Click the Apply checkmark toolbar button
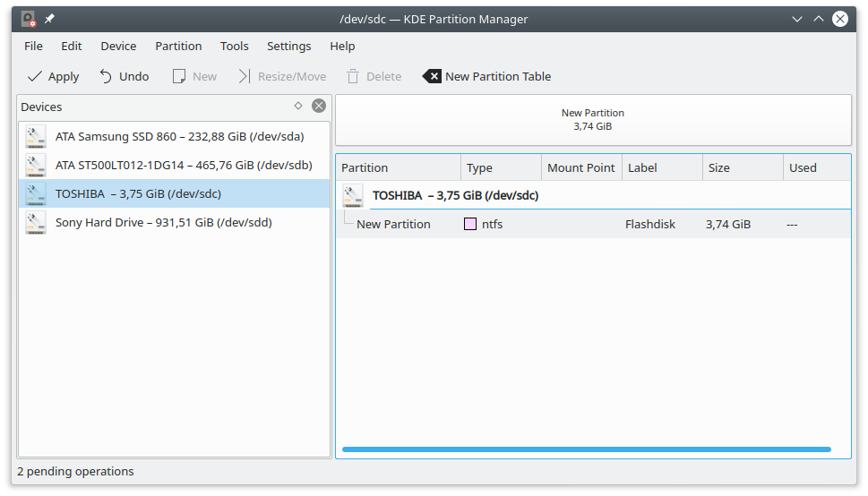Viewport: 868px width, 496px height. point(53,77)
